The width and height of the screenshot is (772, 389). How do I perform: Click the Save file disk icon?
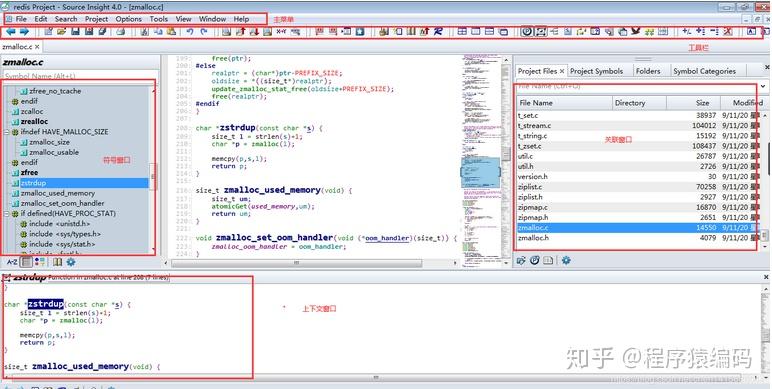75,32
